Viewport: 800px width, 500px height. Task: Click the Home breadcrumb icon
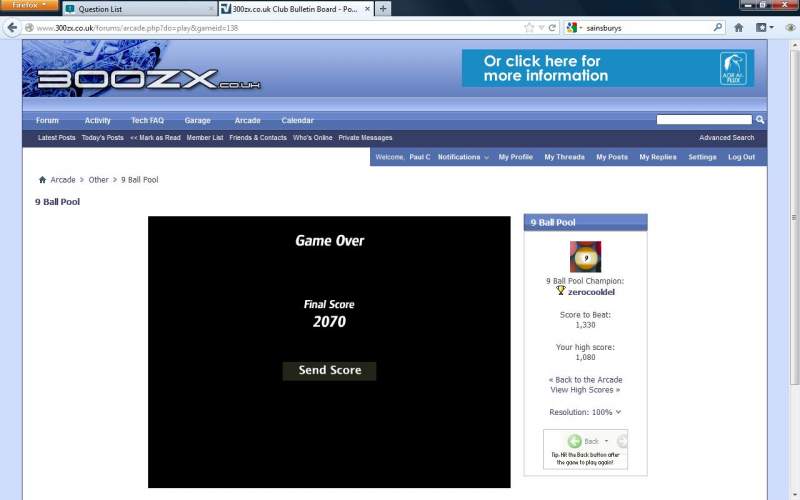pyautogui.click(x=42, y=180)
